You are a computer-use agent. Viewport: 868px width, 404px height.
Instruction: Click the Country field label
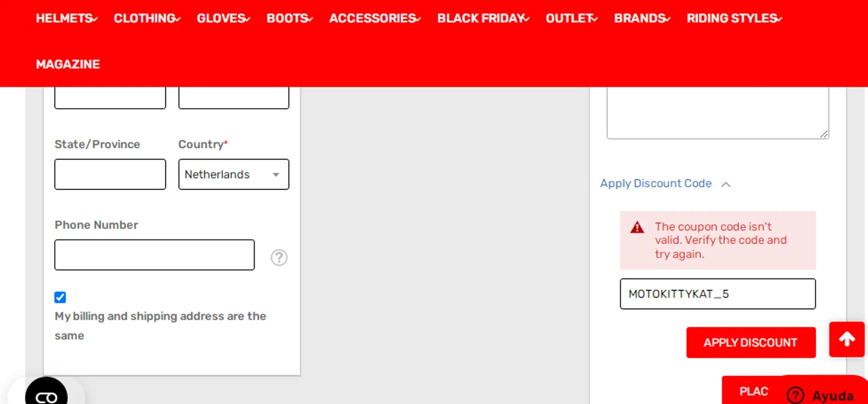point(203,144)
